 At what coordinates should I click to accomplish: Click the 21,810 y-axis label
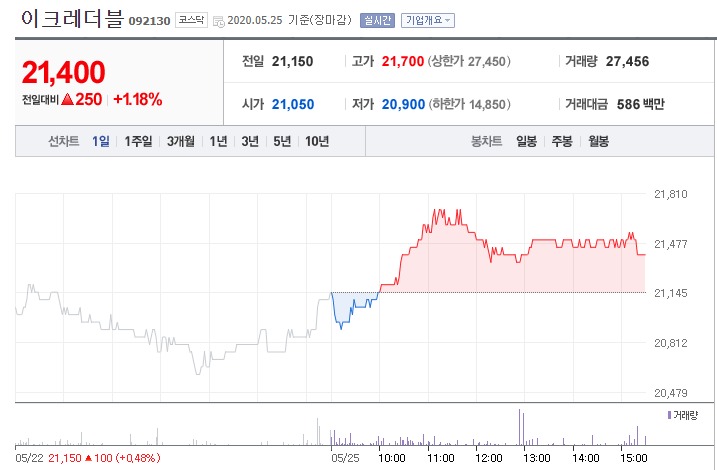671,194
